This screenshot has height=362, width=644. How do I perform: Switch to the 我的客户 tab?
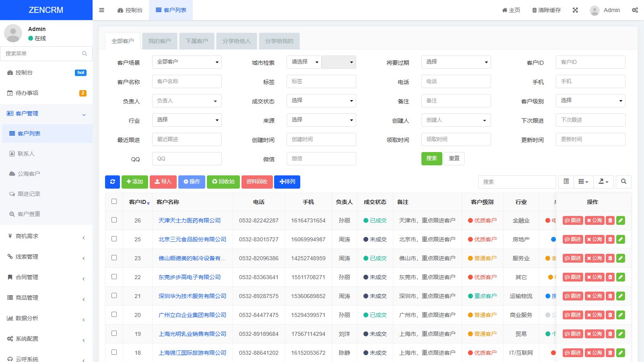(159, 41)
